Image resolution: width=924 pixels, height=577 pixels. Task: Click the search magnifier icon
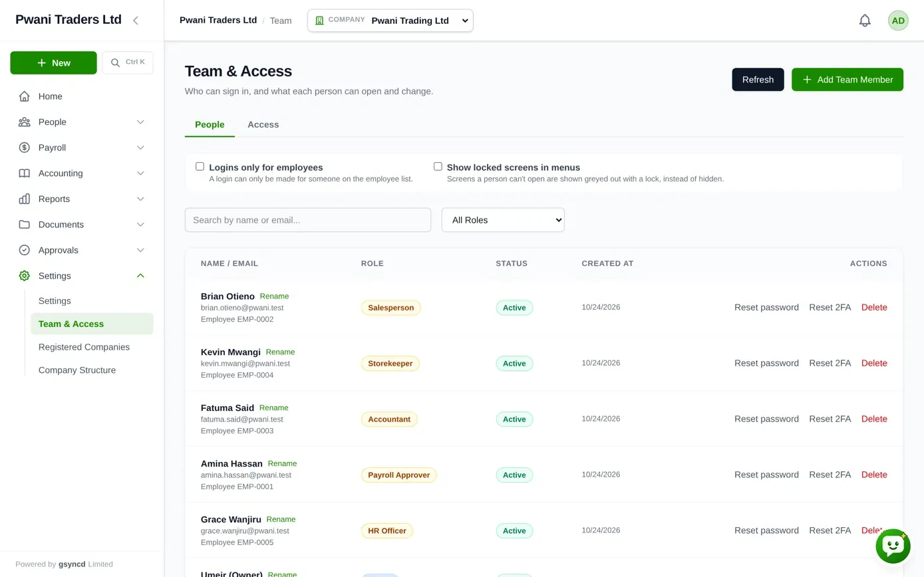116,62
